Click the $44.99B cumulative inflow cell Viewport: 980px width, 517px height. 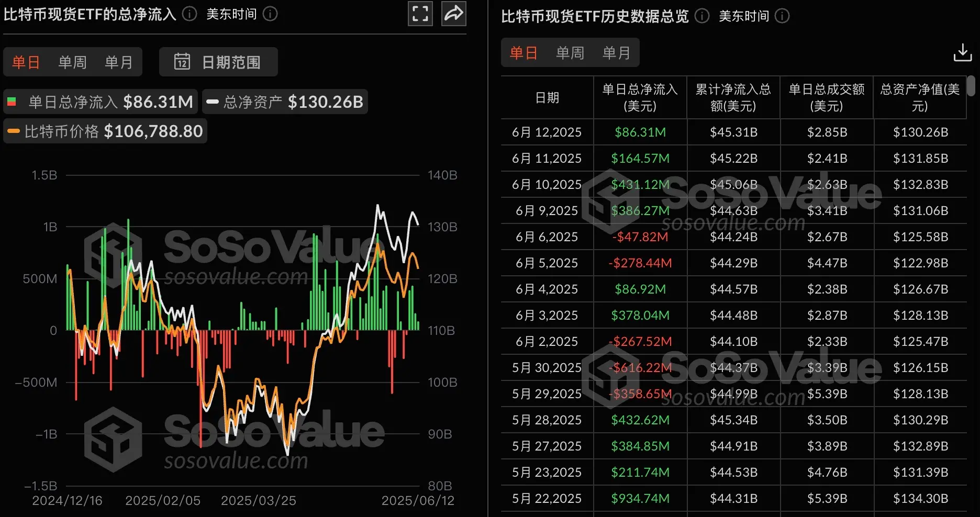pyautogui.click(x=733, y=394)
